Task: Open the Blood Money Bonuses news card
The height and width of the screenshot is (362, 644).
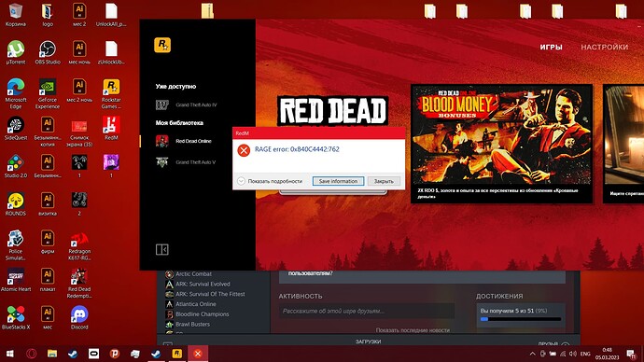Action: [501, 144]
